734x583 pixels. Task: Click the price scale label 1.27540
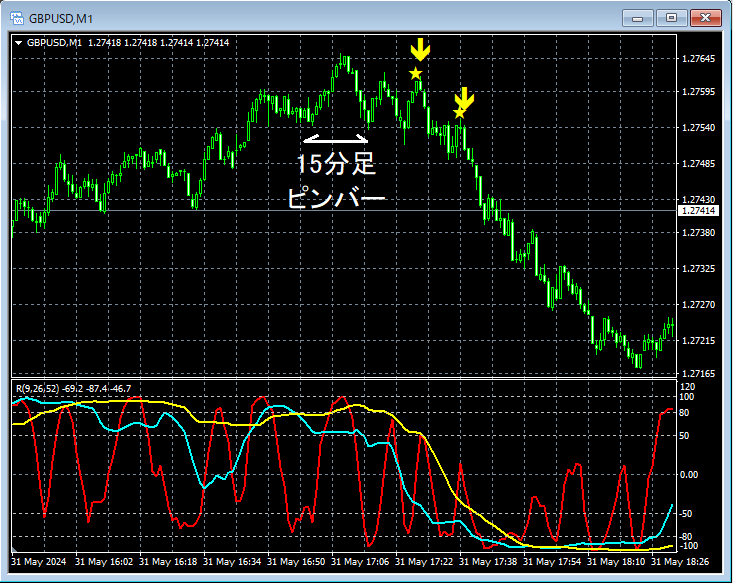(698, 127)
